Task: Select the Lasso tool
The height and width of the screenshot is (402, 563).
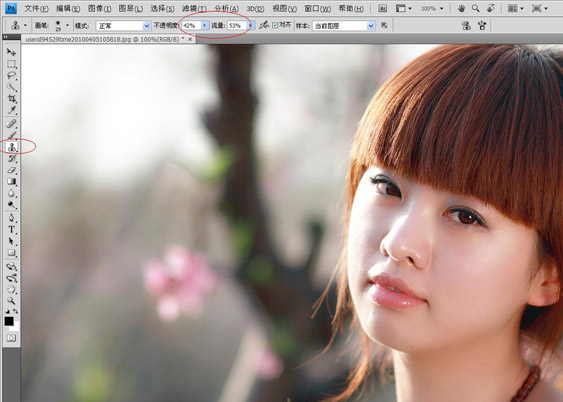Action: (x=11, y=75)
